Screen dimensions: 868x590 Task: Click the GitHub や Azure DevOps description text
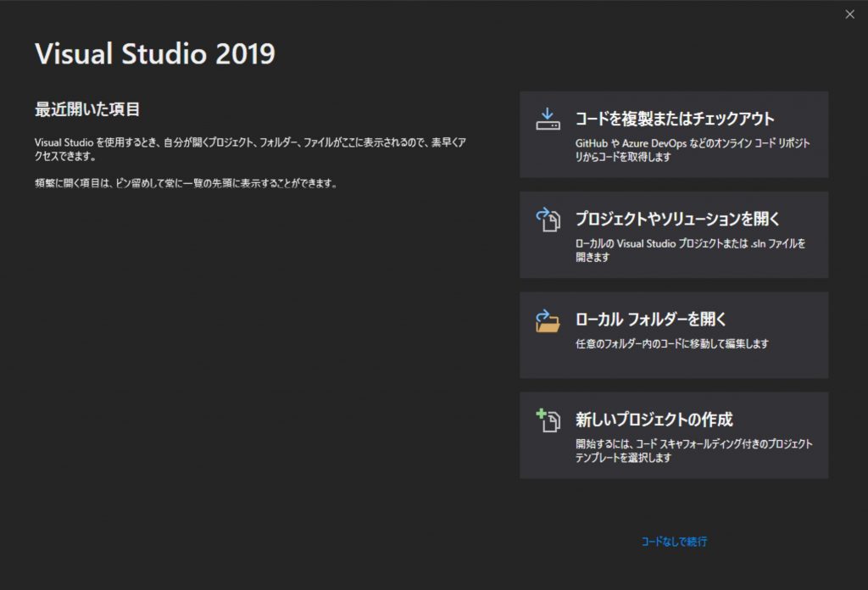(693, 150)
